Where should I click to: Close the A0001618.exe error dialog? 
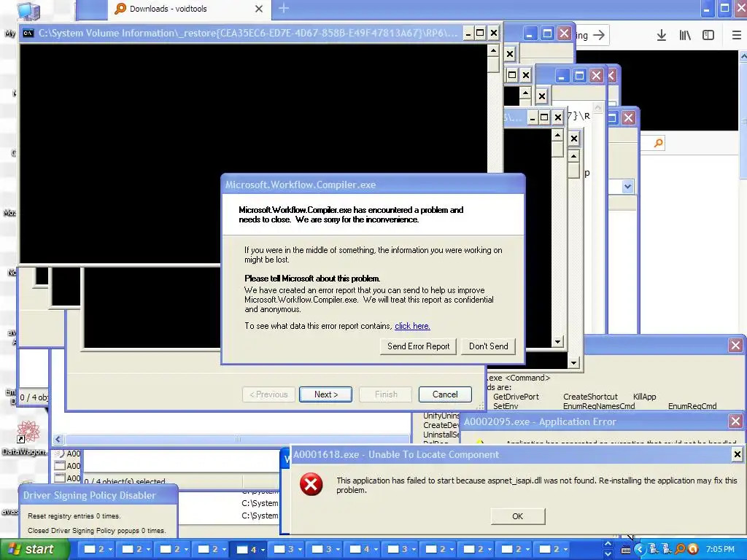pyautogui.click(x=737, y=454)
